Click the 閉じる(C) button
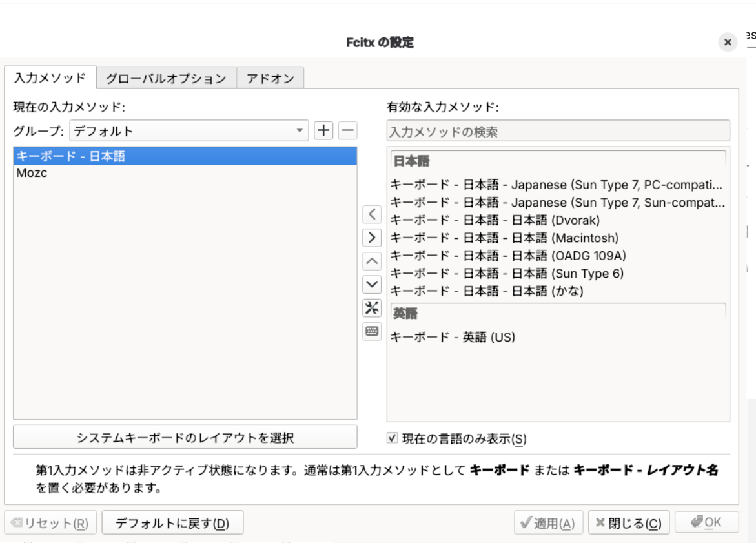The width and height of the screenshot is (756, 543). [629, 523]
